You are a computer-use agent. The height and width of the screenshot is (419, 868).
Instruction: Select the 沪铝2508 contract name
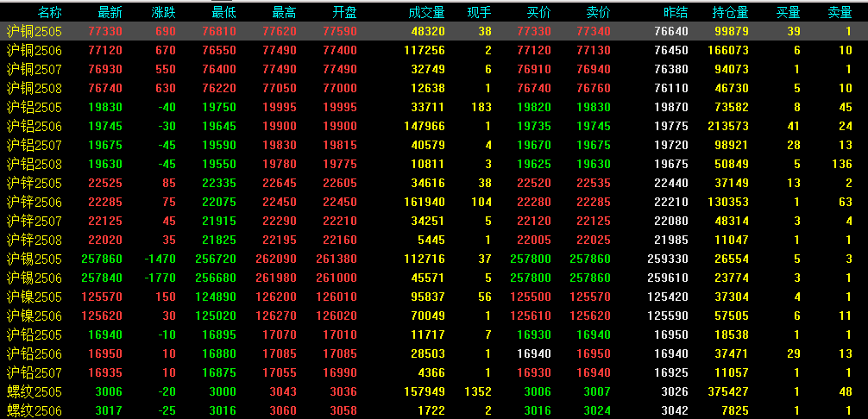tap(35, 164)
